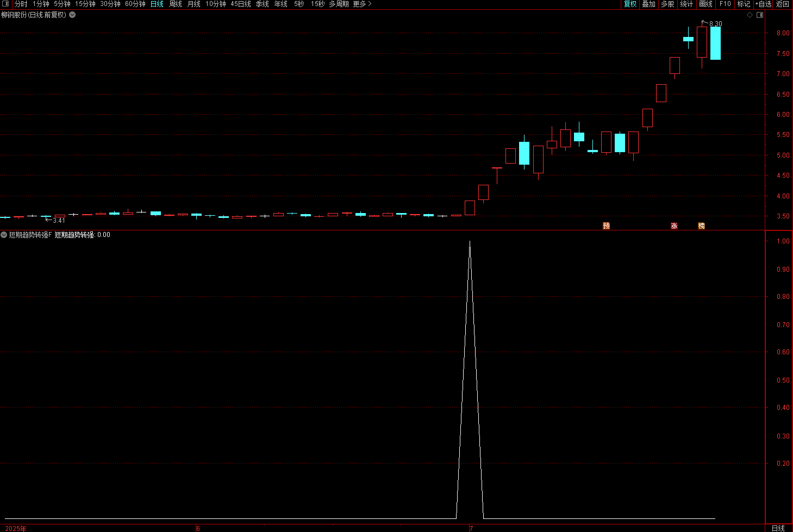
Task: Select the 60分钟 period
Action: point(135,4)
